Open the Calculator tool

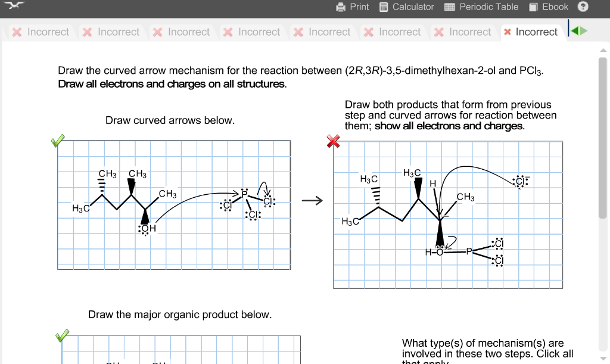[406, 7]
